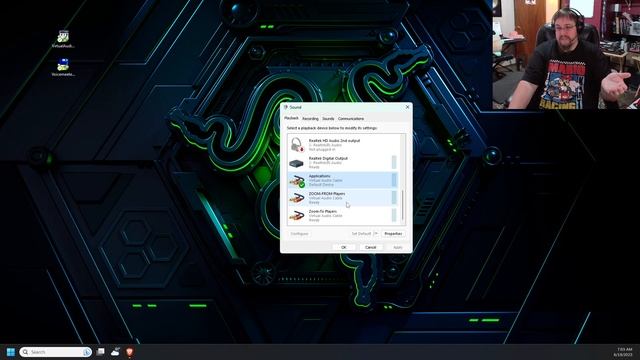Switch to the Sounds tab
The image size is (640, 360).
(x=328, y=119)
